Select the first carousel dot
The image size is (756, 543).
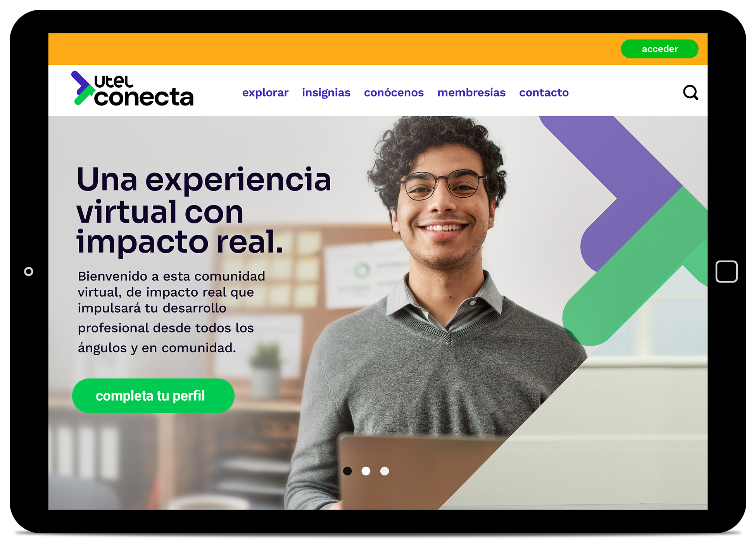[347, 471]
